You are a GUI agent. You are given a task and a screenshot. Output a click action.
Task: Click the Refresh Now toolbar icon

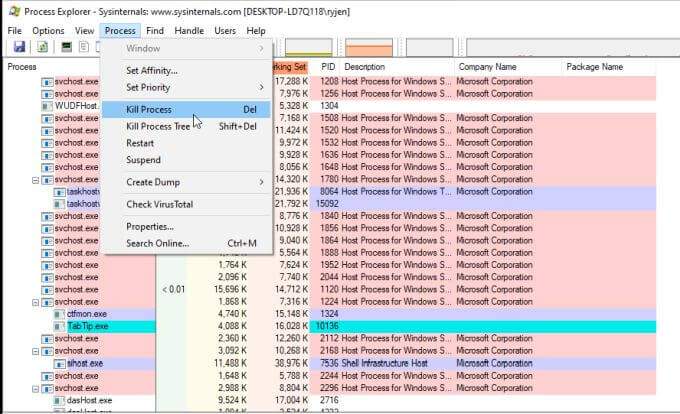(x=42, y=47)
